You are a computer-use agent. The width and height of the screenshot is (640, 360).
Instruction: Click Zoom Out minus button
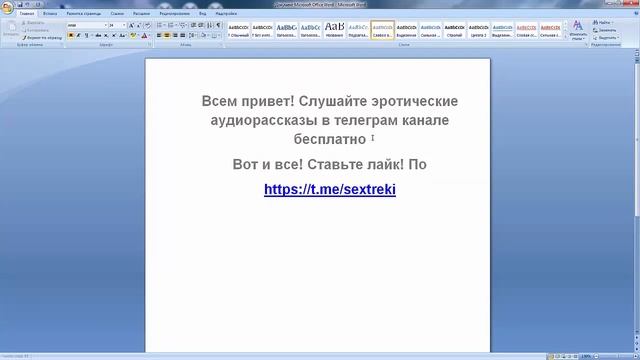(596, 356)
